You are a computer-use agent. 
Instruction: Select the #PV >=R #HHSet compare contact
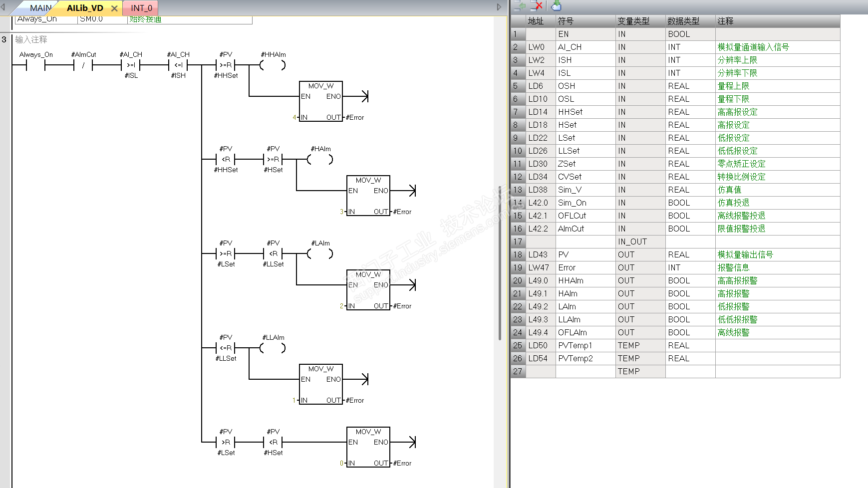tap(226, 65)
